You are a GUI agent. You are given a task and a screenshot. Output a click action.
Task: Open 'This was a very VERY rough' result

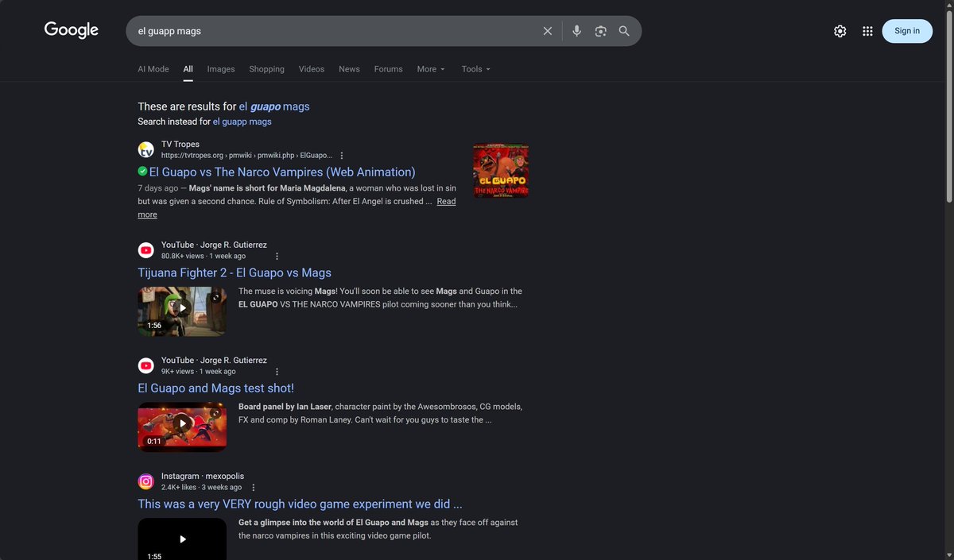(x=300, y=504)
